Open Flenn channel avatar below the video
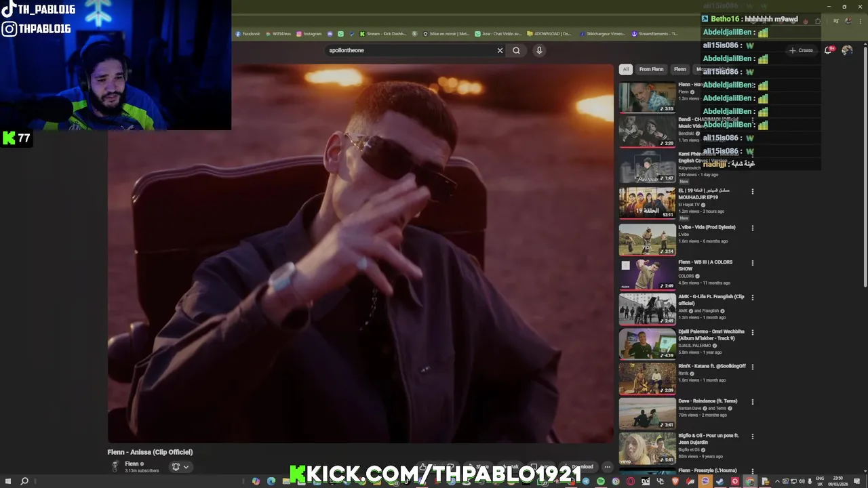This screenshot has width=868, height=488. click(x=115, y=466)
